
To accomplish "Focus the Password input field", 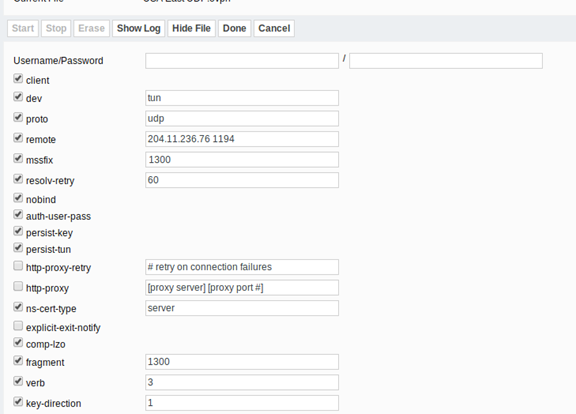I will (446, 61).
